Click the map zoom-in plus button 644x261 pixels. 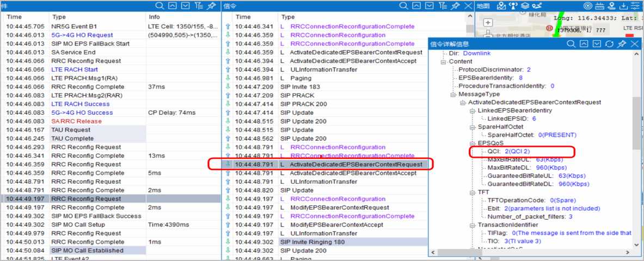pos(488,23)
